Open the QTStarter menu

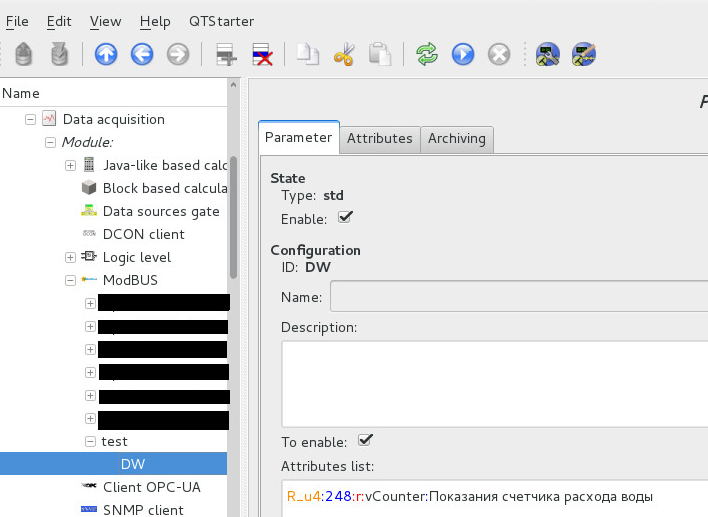pos(221,21)
